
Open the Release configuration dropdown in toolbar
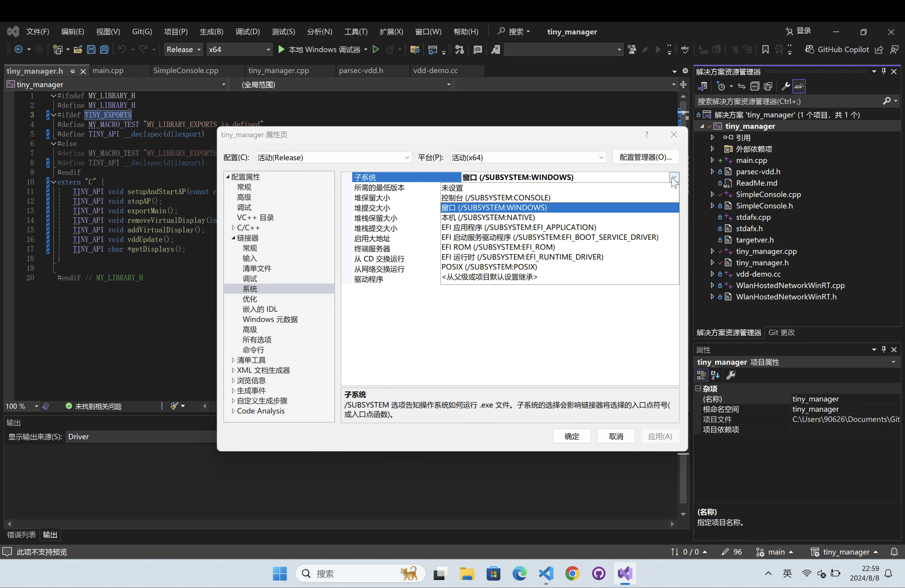(x=184, y=50)
